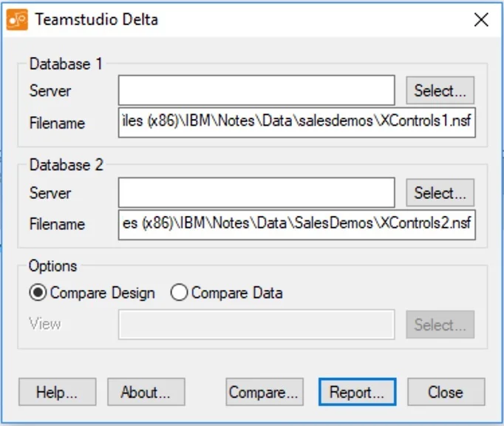Click the Options group label

pyautogui.click(x=53, y=266)
